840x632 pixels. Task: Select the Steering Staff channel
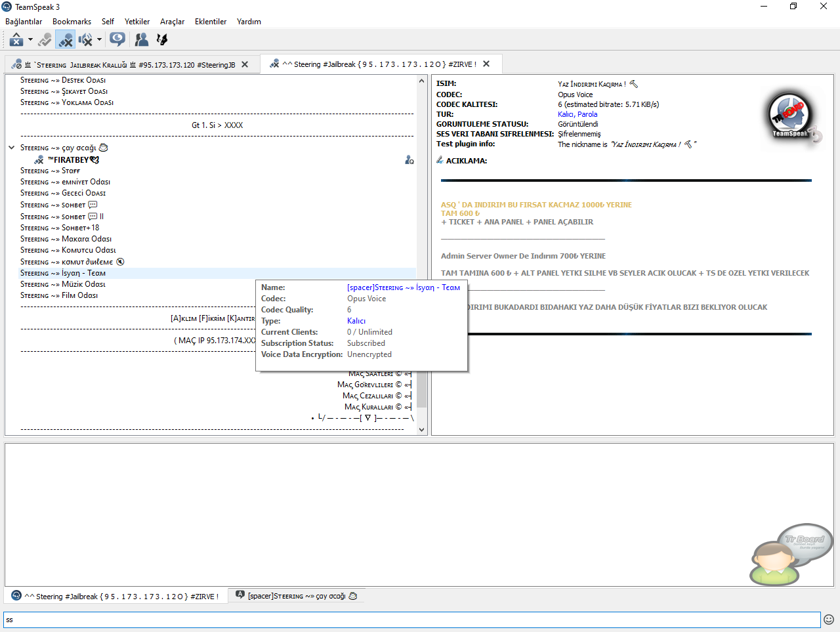50,171
